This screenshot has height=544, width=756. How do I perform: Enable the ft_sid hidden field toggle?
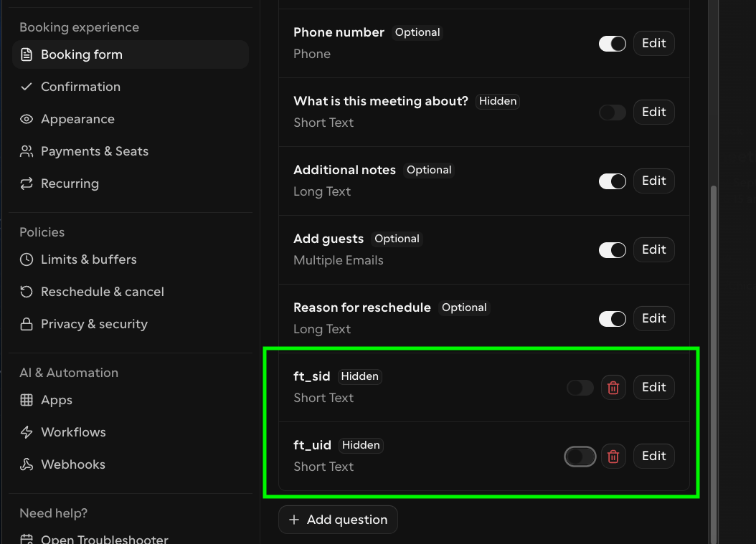[x=580, y=388]
